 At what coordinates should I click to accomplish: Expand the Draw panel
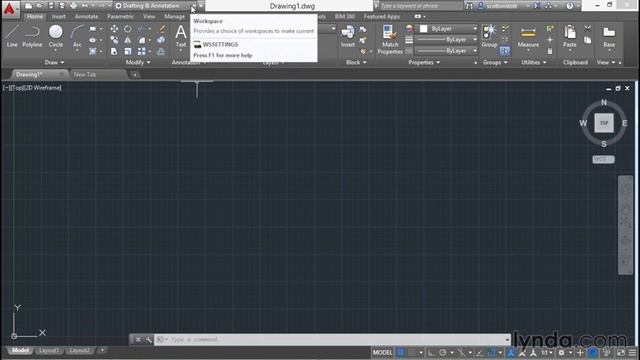coord(54,62)
